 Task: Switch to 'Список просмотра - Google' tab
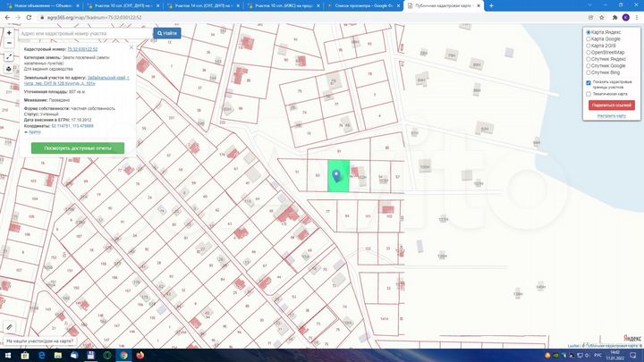pyautogui.click(x=363, y=5)
